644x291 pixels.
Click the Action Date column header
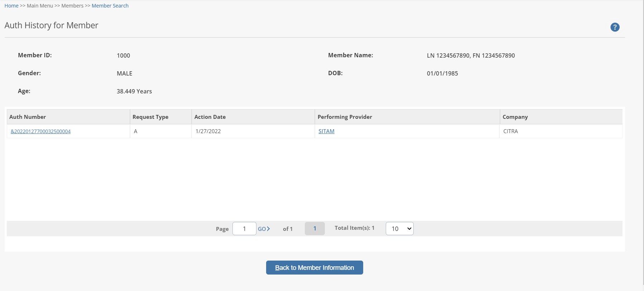pos(210,117)
